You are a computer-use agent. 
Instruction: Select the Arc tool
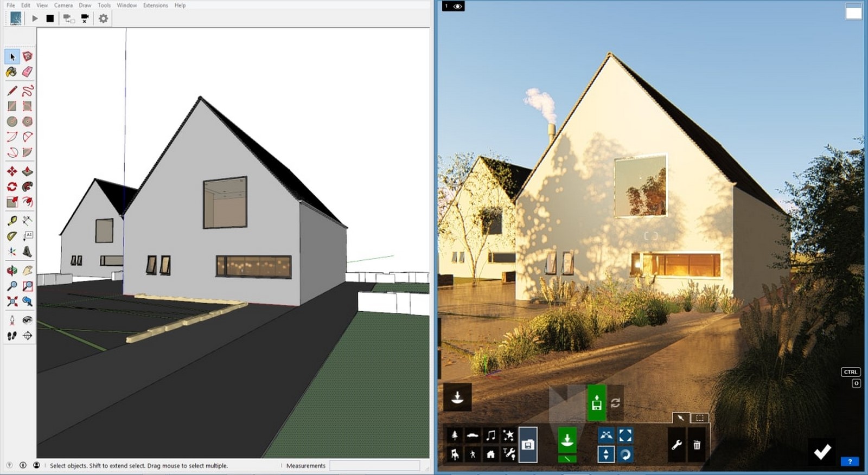[12, 137]
